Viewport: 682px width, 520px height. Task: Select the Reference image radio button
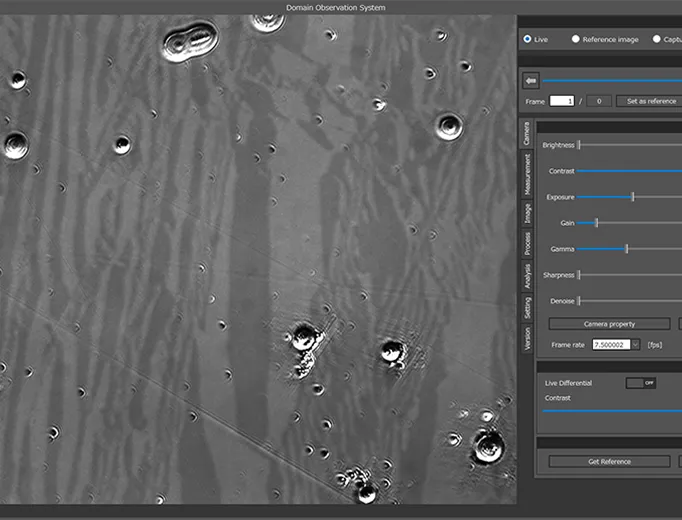(576, 39)
